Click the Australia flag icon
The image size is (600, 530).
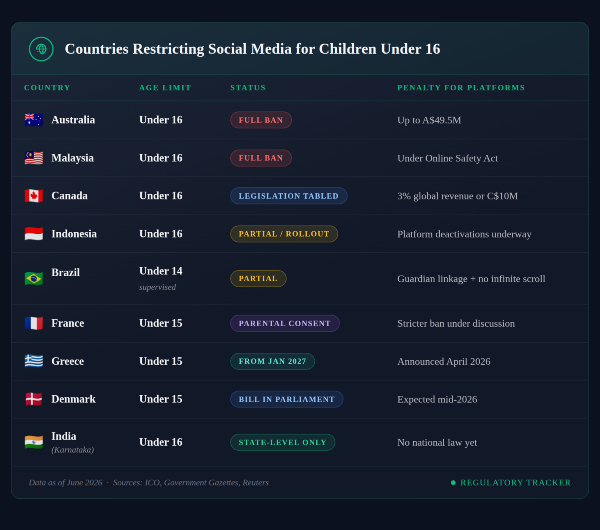coord(34,120)
